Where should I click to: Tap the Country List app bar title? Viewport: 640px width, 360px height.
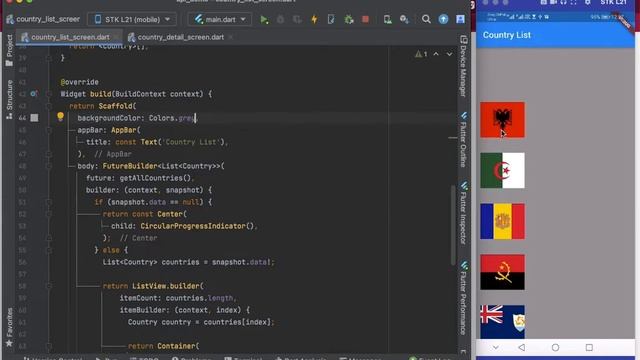pyautogui.click(x=507, y=35)
